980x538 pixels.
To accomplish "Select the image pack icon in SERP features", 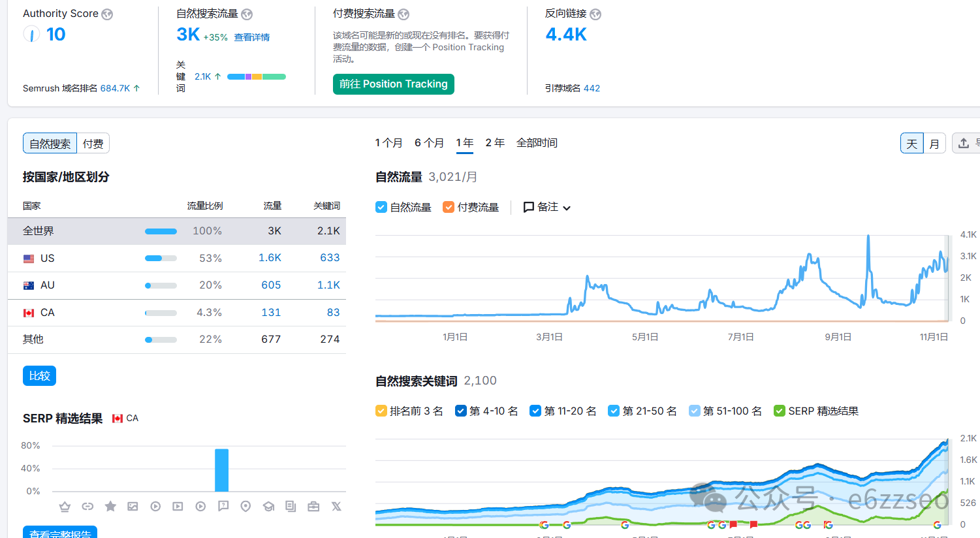I will pos(133,507).
